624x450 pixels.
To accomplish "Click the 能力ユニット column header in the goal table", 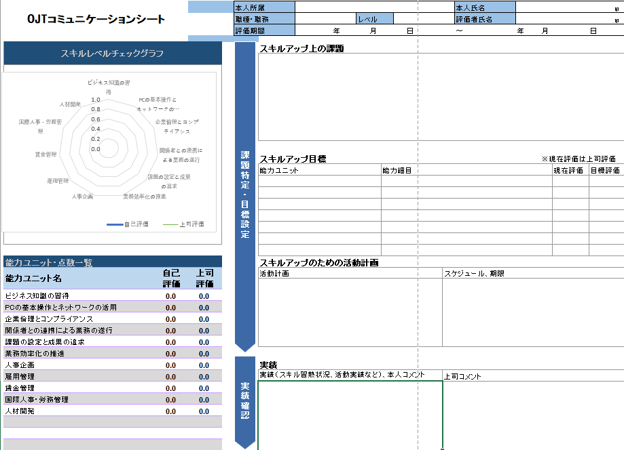I will (320, 170).
